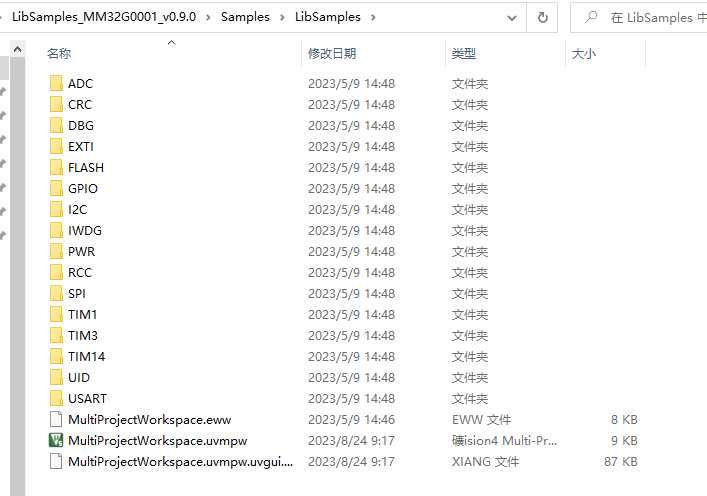Click the ADC folder icon

tap(56, 84)
